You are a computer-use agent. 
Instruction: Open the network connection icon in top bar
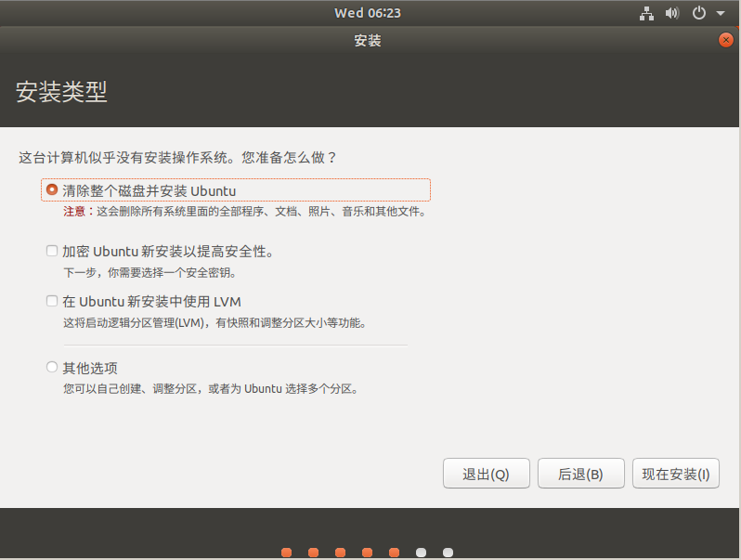pyautogui.click(x=646, y=14)
